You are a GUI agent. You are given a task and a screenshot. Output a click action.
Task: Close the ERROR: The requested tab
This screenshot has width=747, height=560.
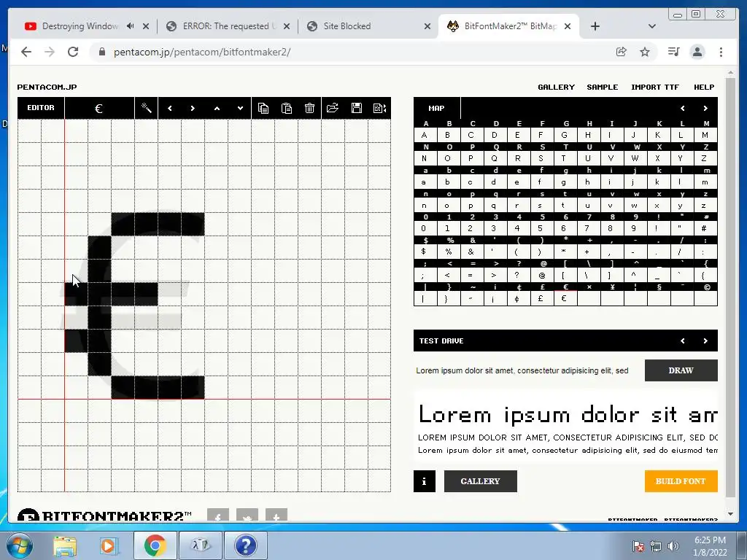click(286, 26)
